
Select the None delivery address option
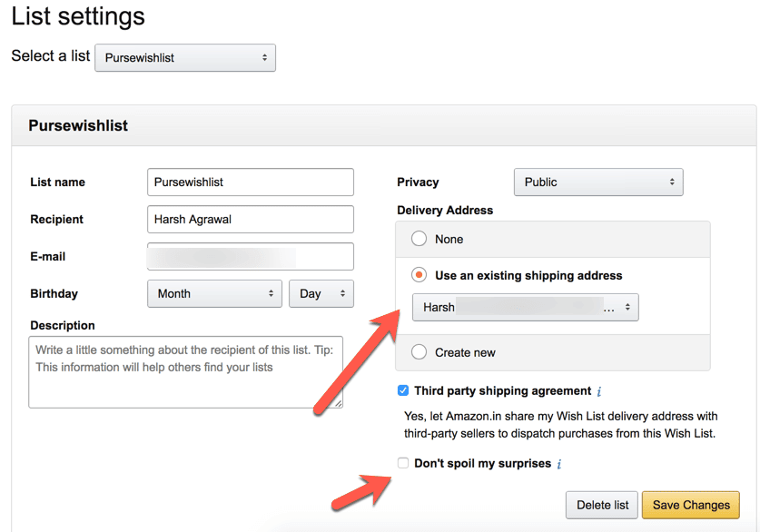click(x=419, y=239)
